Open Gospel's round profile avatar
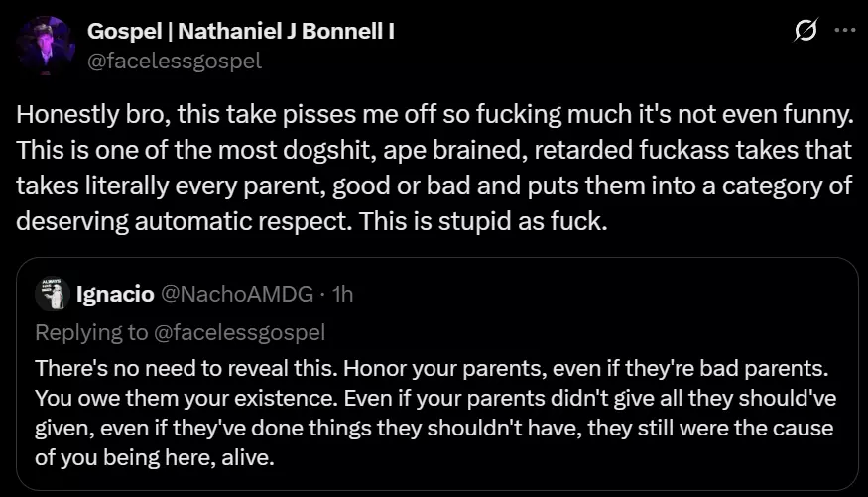 (45, 46)
